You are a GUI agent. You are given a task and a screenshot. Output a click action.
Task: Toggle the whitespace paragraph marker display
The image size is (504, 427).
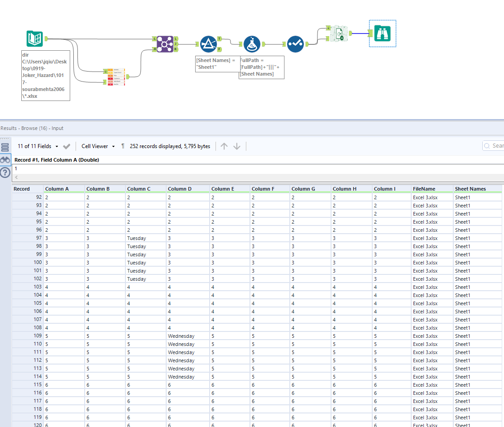123,146
